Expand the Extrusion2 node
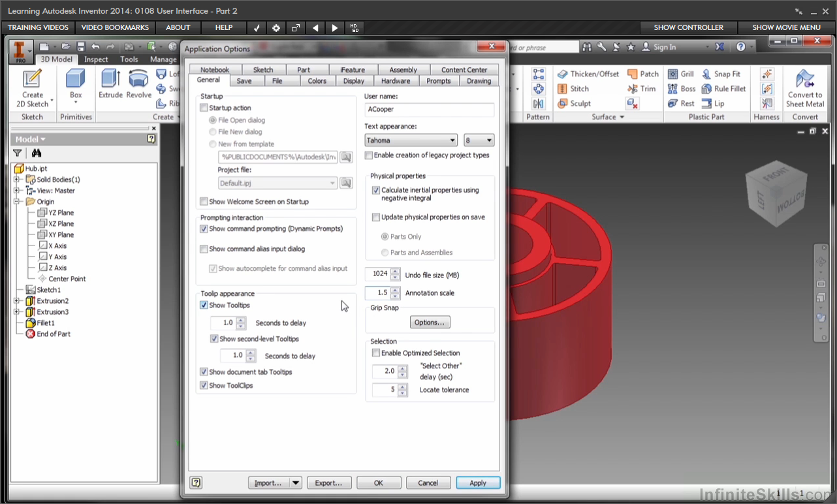837x504 pixels. pos(18,301)
